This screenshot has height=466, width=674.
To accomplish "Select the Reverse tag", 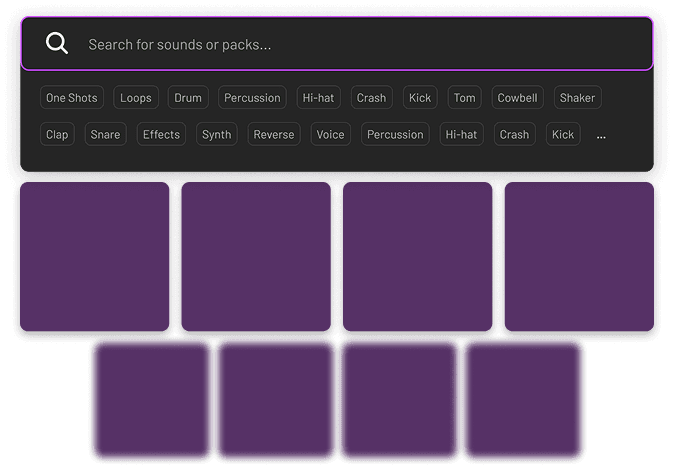I will click(273, 134).
